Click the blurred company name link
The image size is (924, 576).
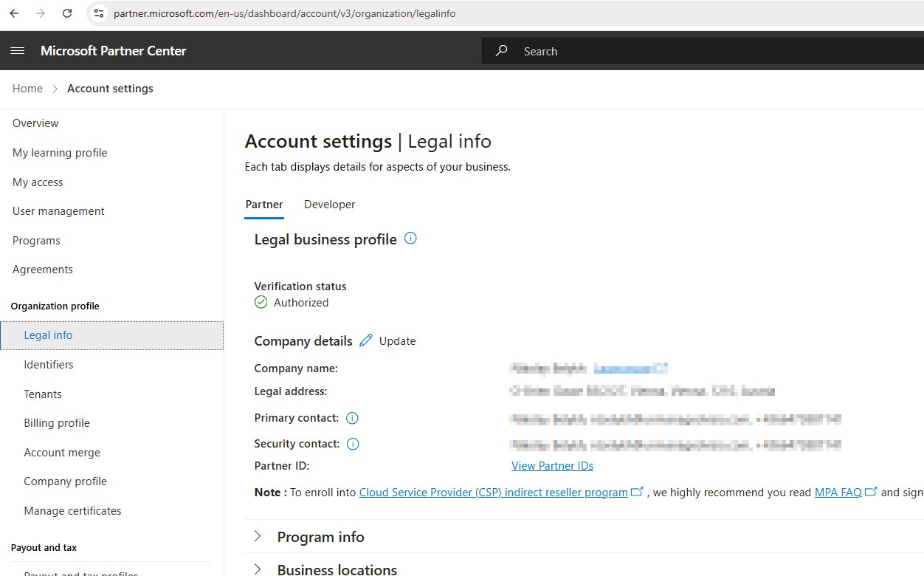(x=630, y=368)
